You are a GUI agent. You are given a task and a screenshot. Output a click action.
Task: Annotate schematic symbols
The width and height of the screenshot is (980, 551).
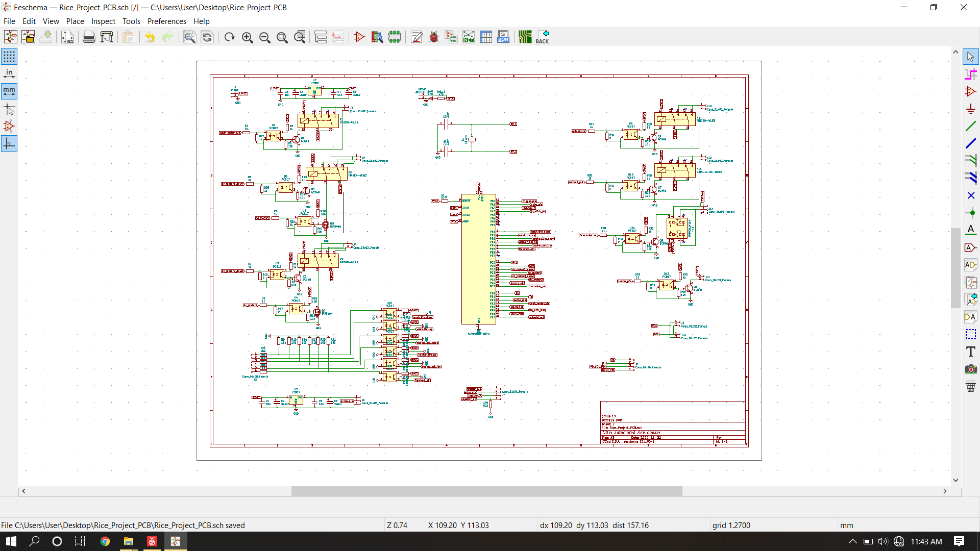pyautogui.click(x=416, y=37)
